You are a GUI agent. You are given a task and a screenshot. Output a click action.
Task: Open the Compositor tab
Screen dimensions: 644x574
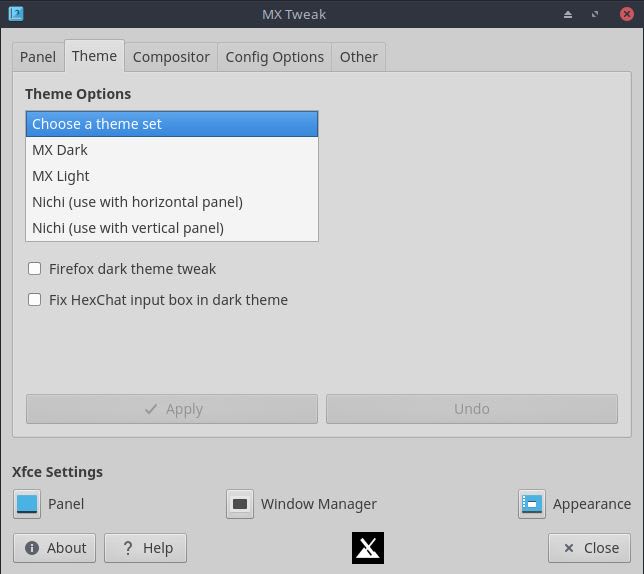pyautogui.click(x=171, y=57)
